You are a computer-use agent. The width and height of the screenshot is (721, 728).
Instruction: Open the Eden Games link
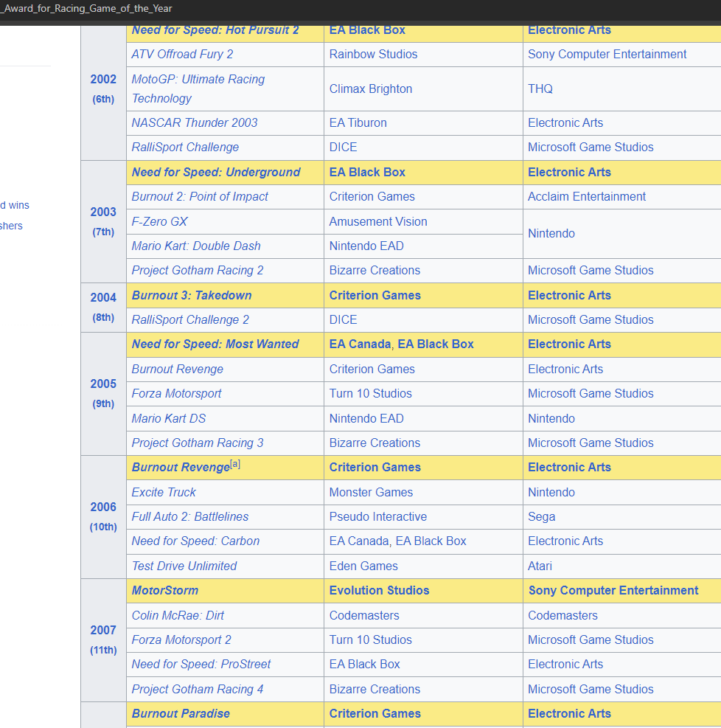pos(363,566)
